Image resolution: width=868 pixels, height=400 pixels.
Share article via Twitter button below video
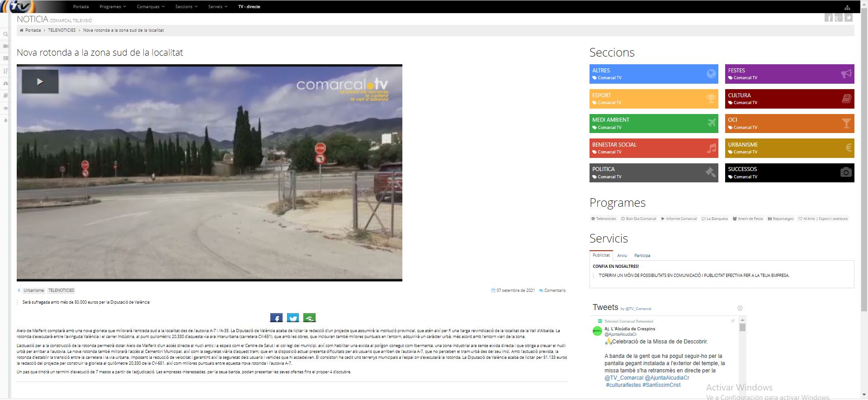click(x=293, y=318)
